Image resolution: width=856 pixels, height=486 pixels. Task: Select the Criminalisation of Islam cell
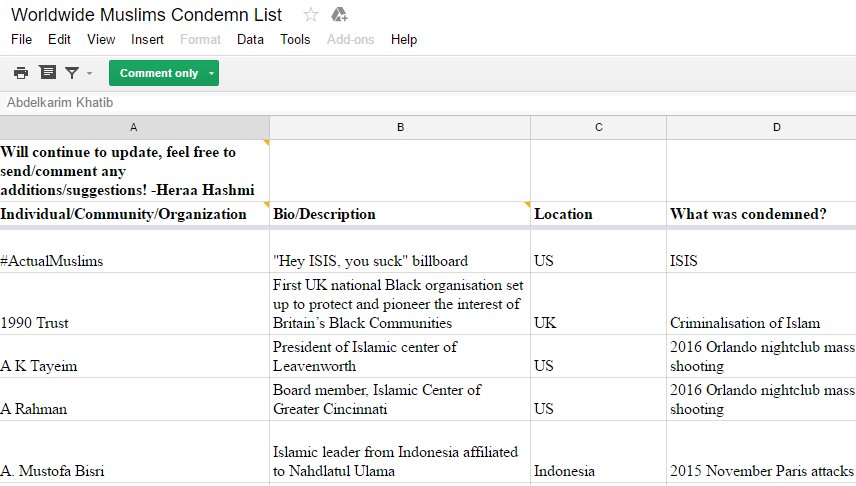click(x=762, y=304)
